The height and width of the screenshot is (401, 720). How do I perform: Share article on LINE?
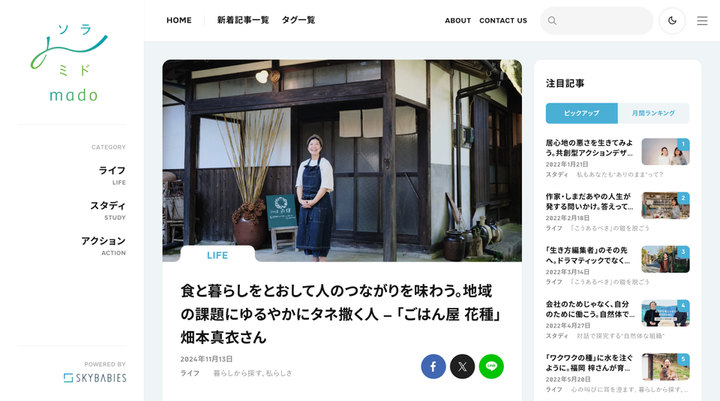click(x=491, y=367)
